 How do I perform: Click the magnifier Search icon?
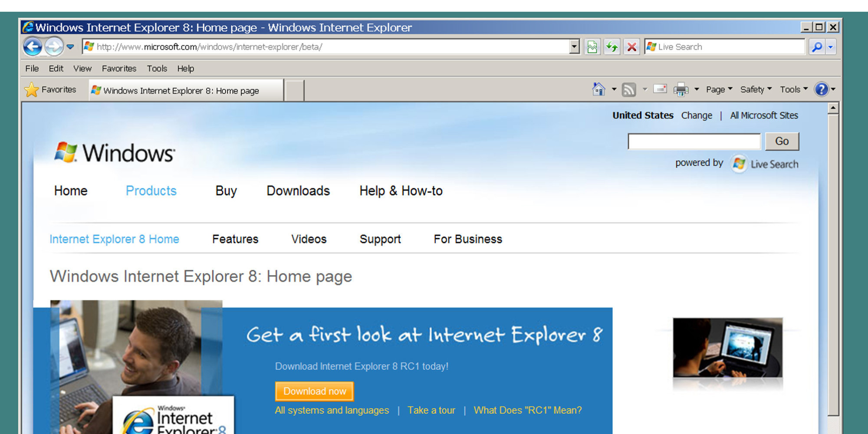coord(816,46)
